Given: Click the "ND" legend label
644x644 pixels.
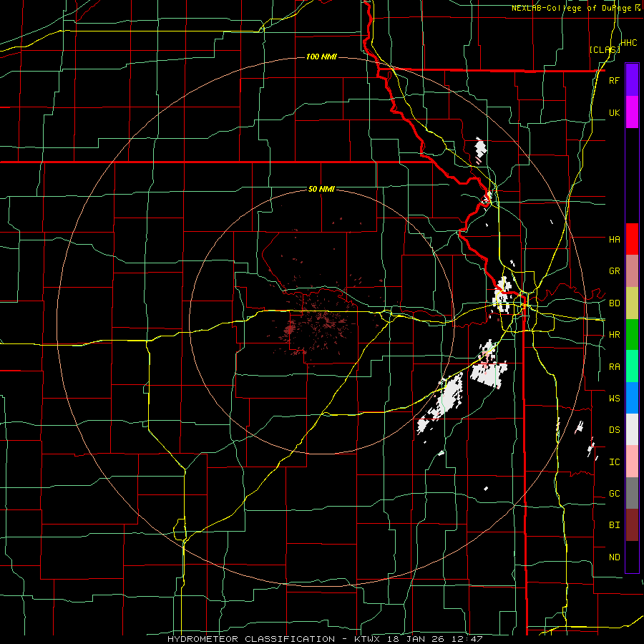Looking at the screenshot, I should [x=614, y=557].
